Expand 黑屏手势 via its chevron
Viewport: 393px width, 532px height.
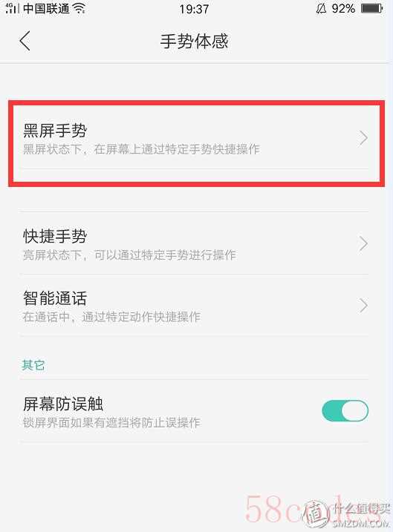[x=363, y=138]
